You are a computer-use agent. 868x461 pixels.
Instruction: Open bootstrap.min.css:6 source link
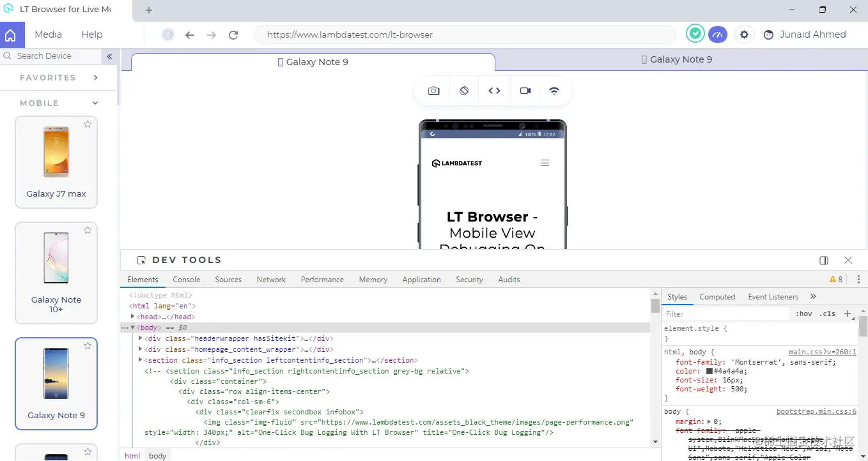[816, 412]
